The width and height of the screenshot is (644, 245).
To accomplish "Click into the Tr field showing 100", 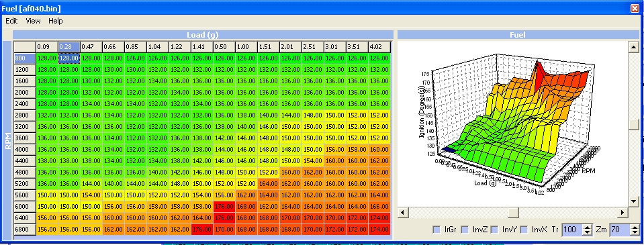I will click(573, 230).
